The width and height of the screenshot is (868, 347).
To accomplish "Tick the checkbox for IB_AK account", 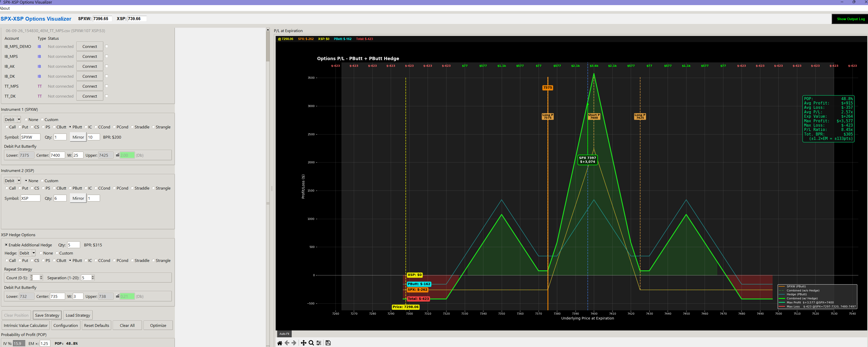I will coord(106,66).
